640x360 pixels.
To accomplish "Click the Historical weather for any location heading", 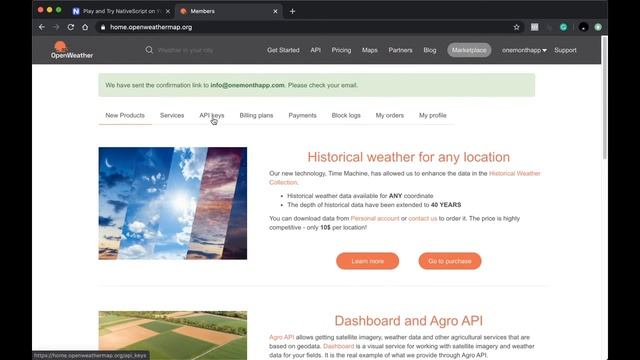I will (x=409, y=157).
